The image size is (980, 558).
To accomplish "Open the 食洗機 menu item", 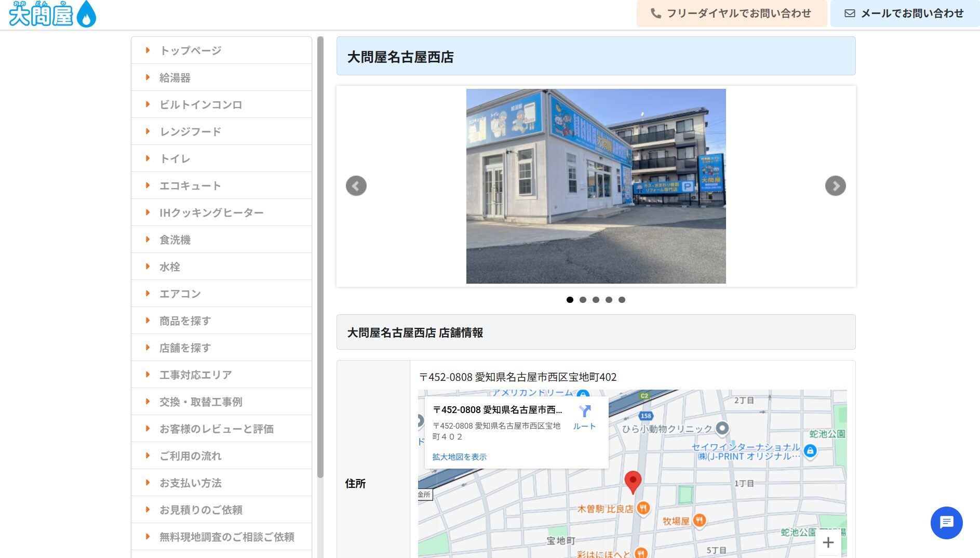I will (221, 240).
